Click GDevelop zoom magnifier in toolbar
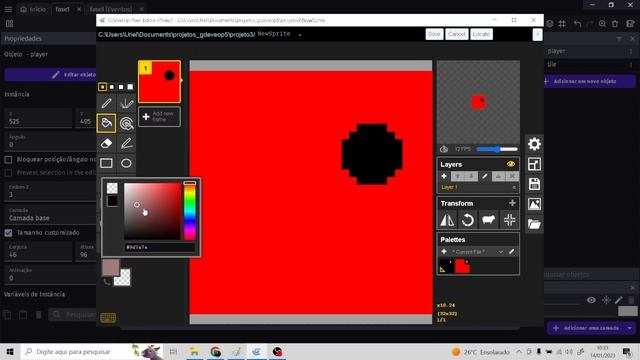 602,24
